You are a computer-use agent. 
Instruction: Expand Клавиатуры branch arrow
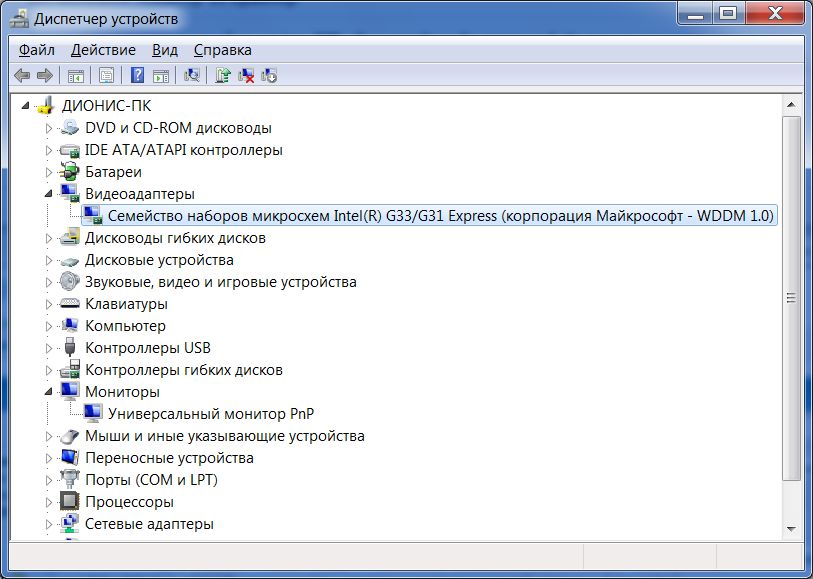(x=49, y=304)
